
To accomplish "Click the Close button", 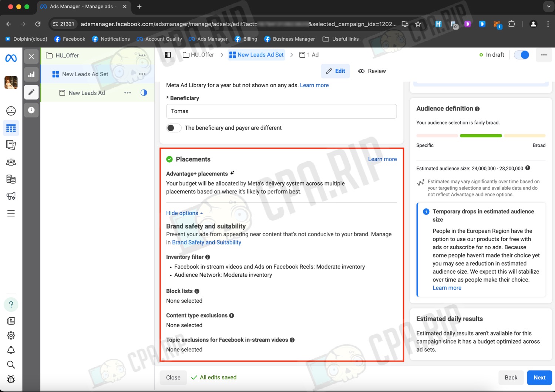I will (173, 378).
